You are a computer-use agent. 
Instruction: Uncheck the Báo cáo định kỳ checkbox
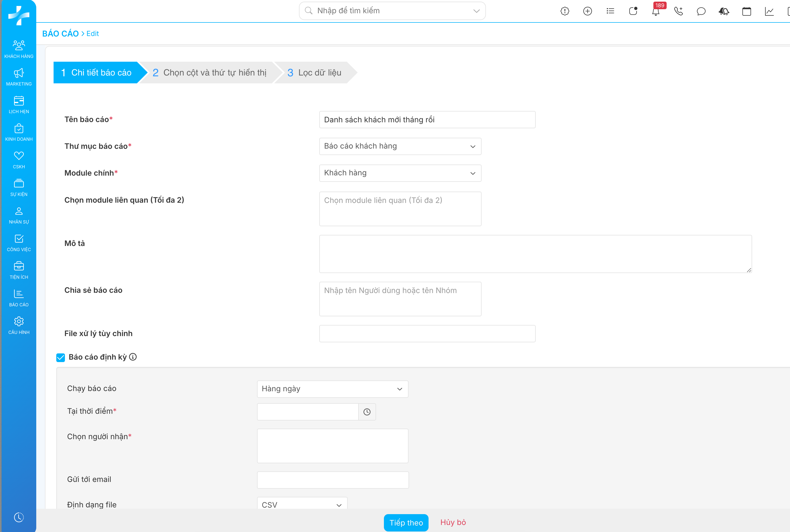(x=61, y=357)
